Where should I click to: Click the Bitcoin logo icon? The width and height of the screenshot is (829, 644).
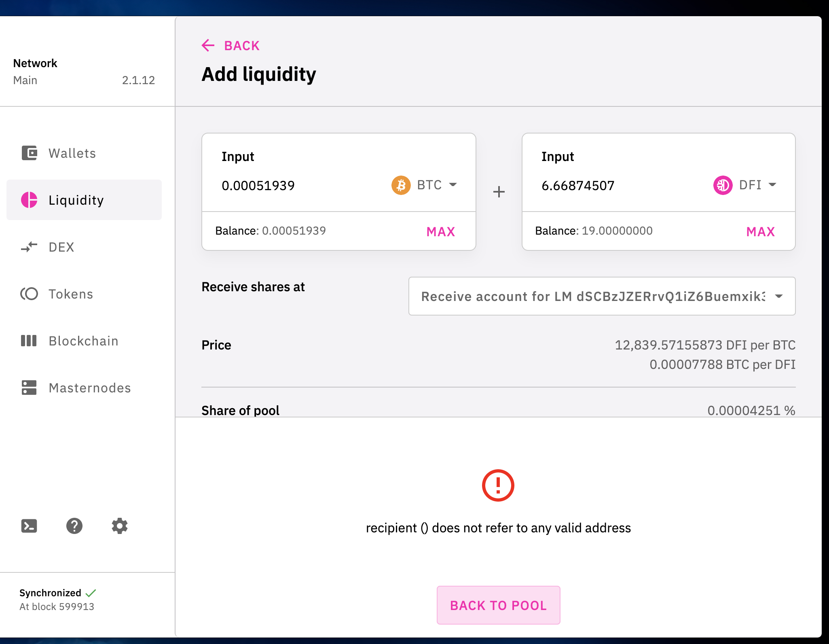pos(401,185)
